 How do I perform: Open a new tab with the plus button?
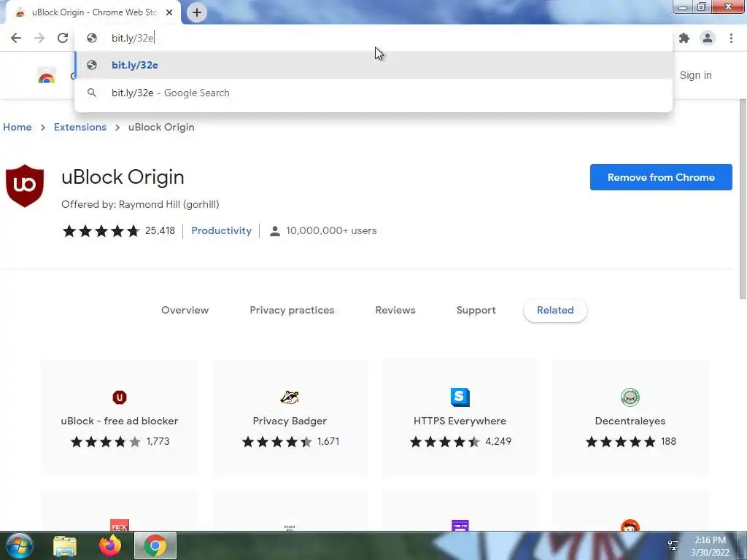[x=197, y=12]
